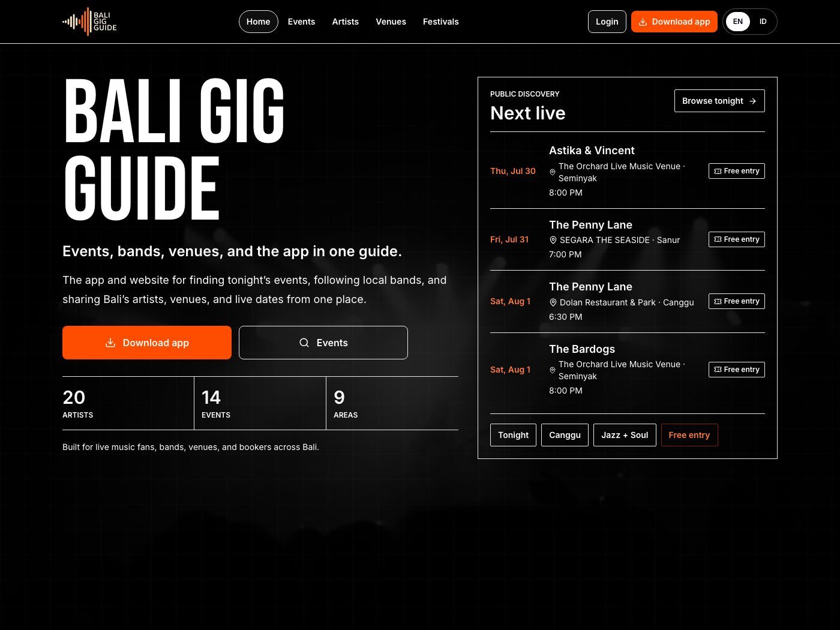Click the 14 Events stat
The image size is (840, 630).
pyautogui.click(x=260, y=403)
